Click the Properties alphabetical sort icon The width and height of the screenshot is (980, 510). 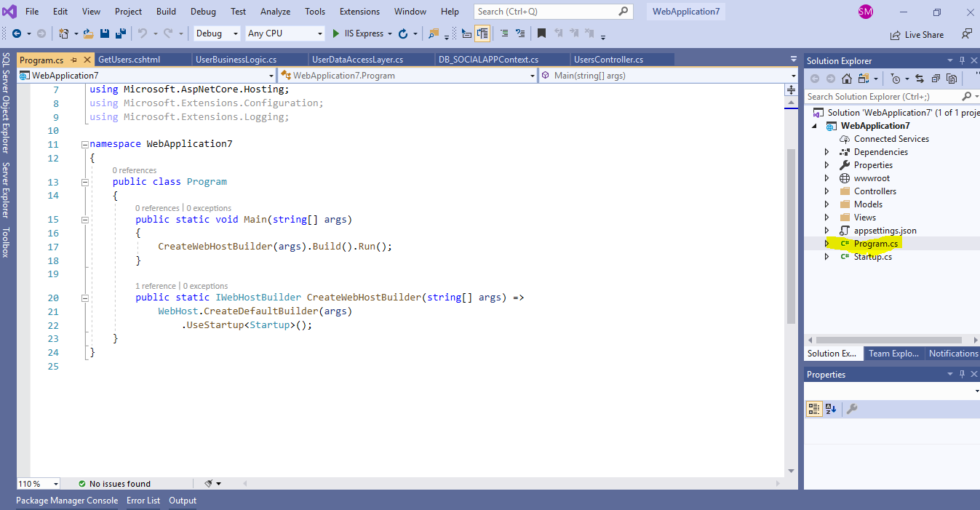830,409
